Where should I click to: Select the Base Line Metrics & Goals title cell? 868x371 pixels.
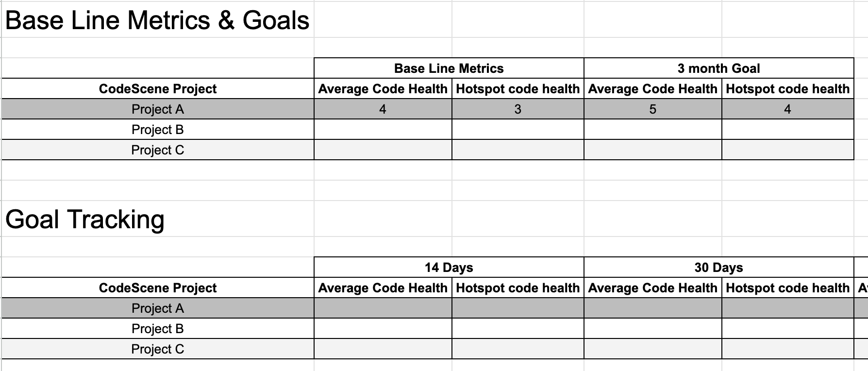(158, 20)
